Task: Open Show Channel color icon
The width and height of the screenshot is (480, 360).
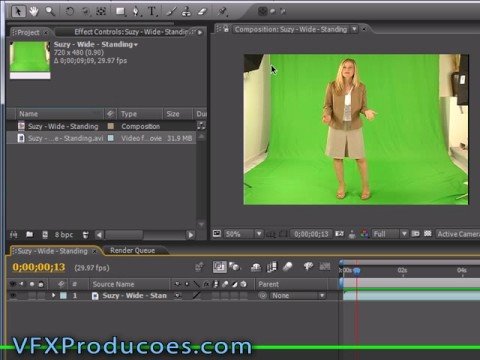Action: [364, 234]
